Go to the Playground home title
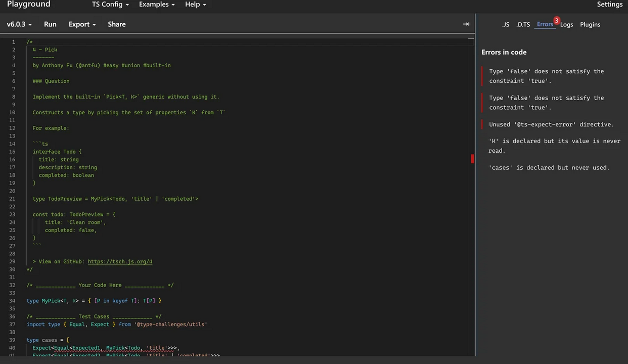Screen dimensions: 628x364 [29, 4]
